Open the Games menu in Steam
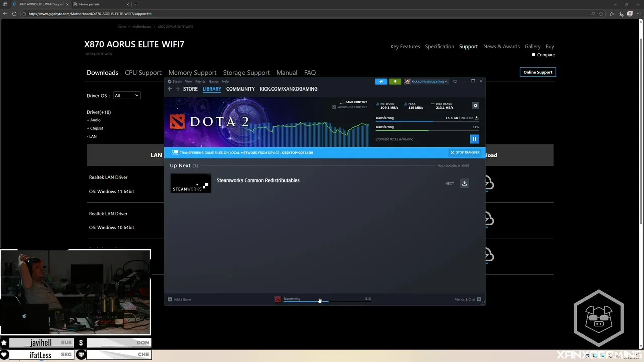Screen dimensions: 644x362 pos(214,81)
